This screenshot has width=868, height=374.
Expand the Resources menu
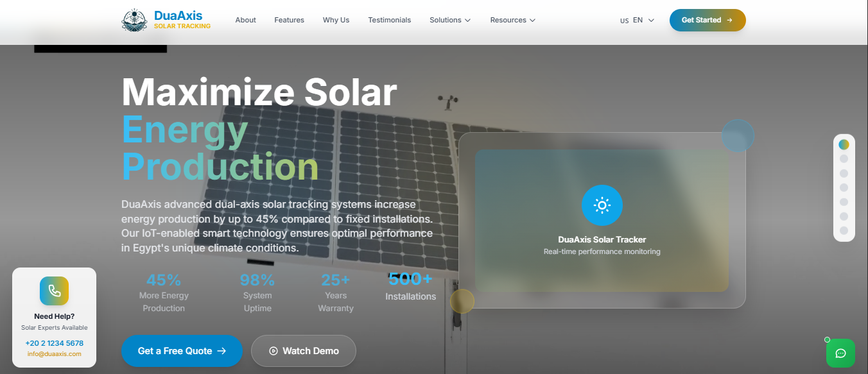point(512,20)
